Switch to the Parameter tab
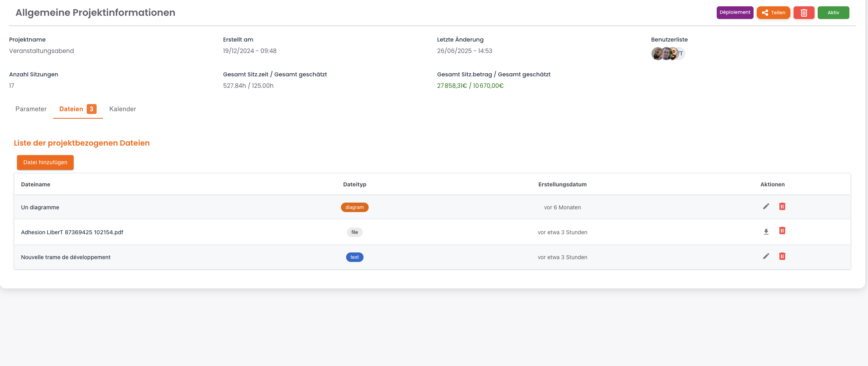Image resolution: width=868 pixels, height=366 pixels. [x=31, y=109]
